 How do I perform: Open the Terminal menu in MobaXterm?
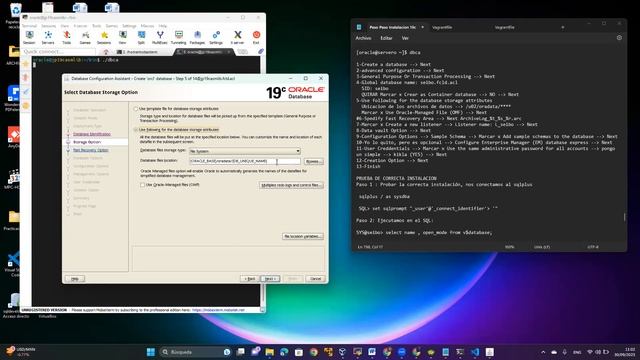coord(29,26)
